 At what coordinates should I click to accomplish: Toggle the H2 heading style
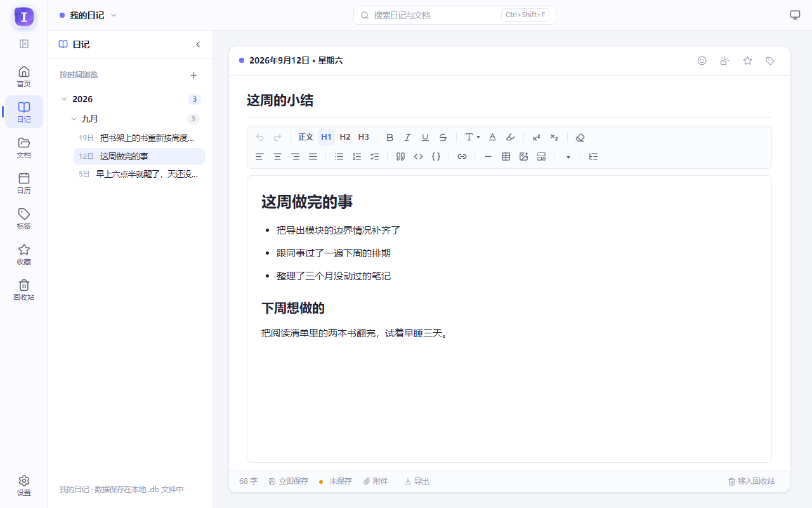click(345, 137)
